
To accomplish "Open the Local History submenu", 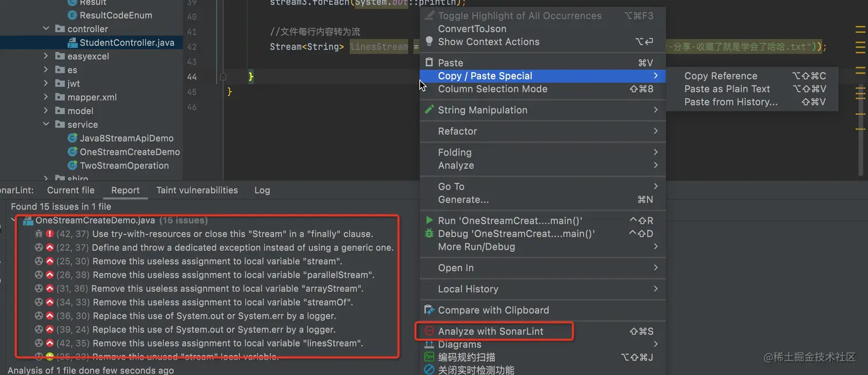I will [542, 289].
